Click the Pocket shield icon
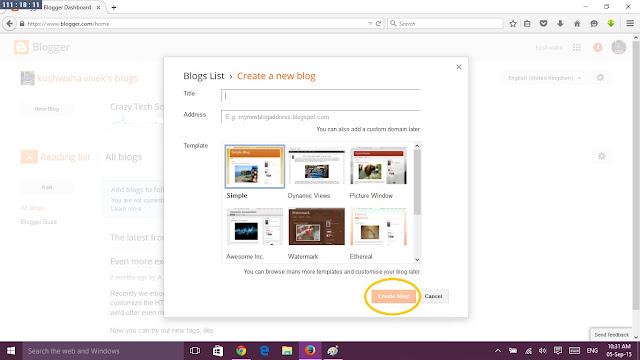This screenshot has height=360, width=640. (543, 24)
